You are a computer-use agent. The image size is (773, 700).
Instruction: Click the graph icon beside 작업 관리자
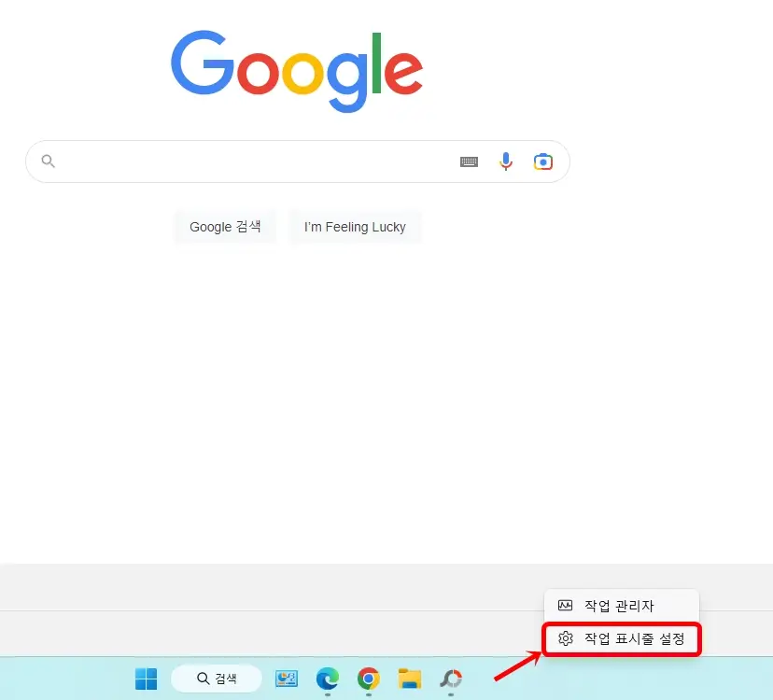[x=565, y=605]
